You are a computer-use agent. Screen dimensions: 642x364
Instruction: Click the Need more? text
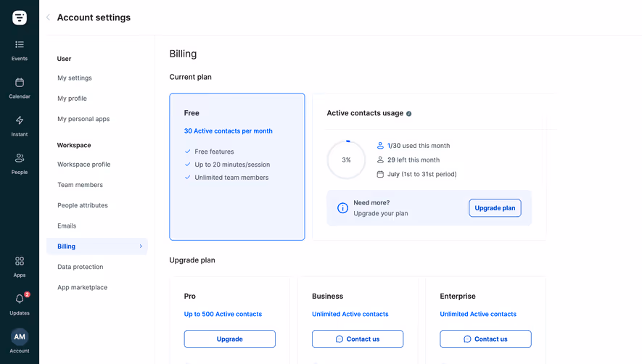371,203
